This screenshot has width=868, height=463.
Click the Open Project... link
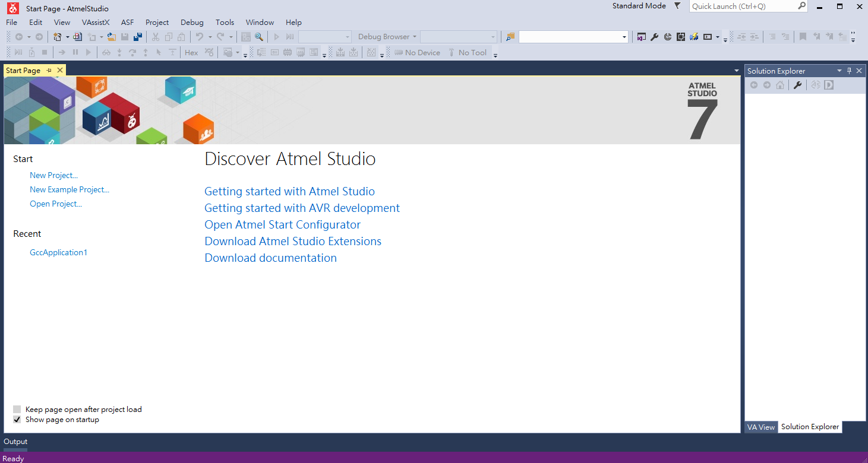[x=56, y=204]
